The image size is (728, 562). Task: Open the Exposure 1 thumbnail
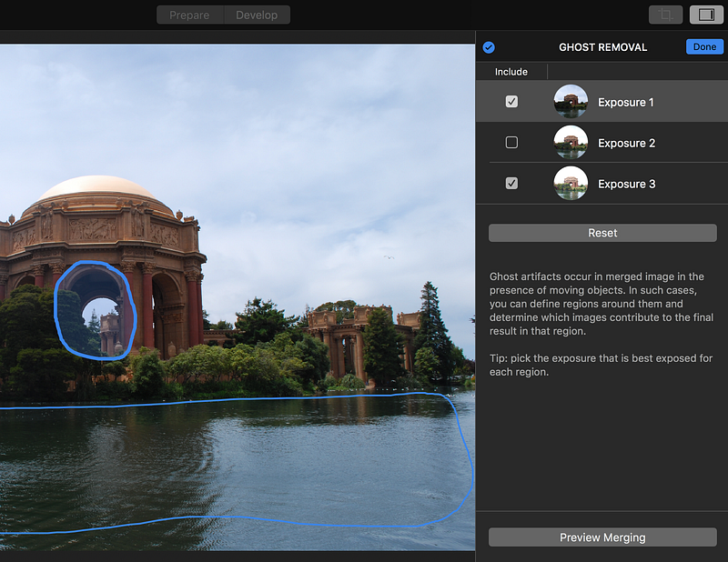coord(571,102)
